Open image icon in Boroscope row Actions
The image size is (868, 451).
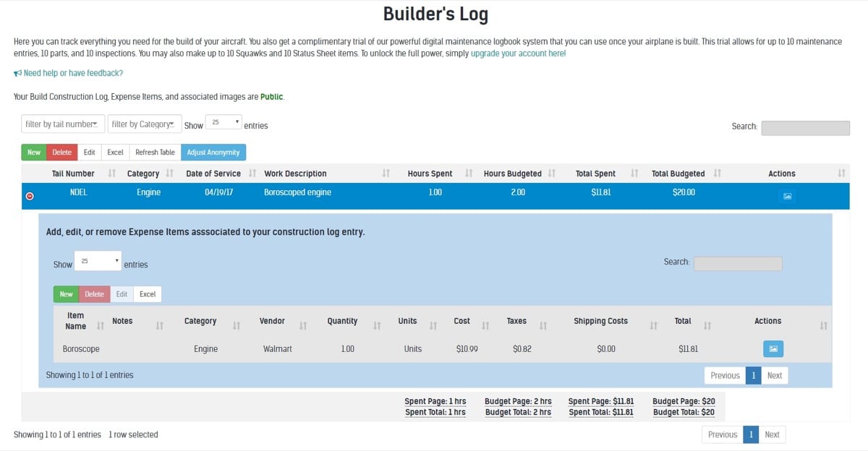coord(773,348)
